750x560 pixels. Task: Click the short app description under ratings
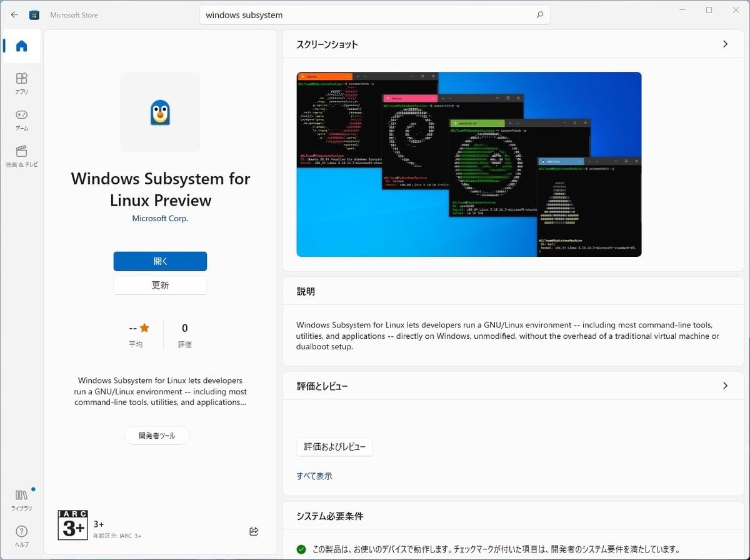coord(160,391)
